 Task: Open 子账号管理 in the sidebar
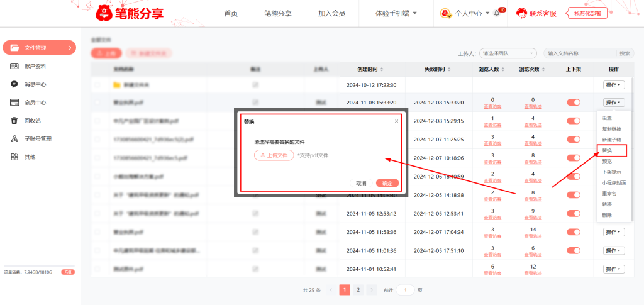point(38,139)
